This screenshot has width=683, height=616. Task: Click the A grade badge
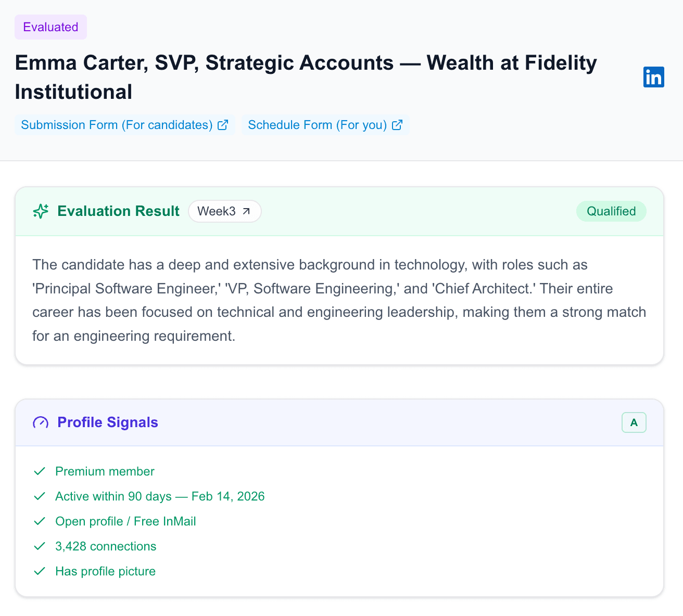tap(634, 422)
